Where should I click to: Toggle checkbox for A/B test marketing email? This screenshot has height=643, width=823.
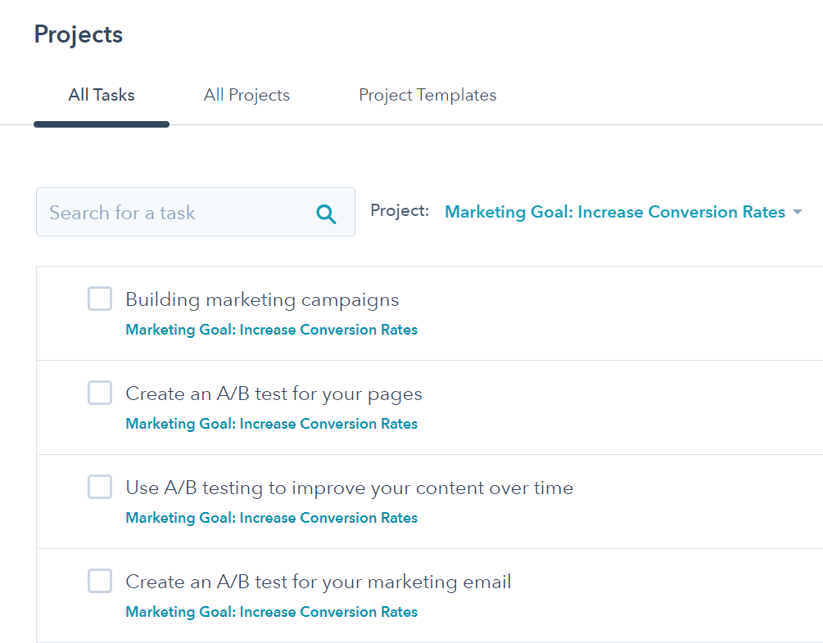(x=100, y=581)
